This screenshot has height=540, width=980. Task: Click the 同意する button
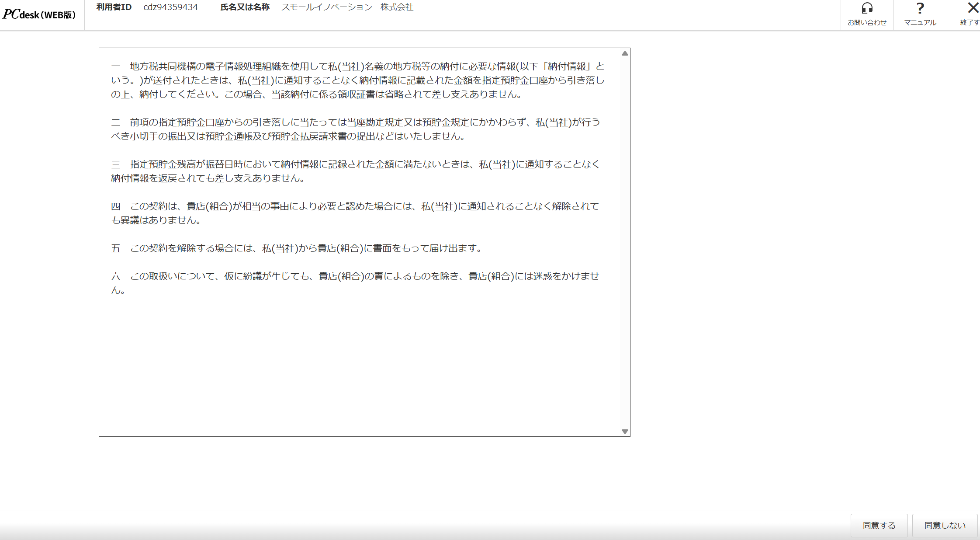[879, 525]
